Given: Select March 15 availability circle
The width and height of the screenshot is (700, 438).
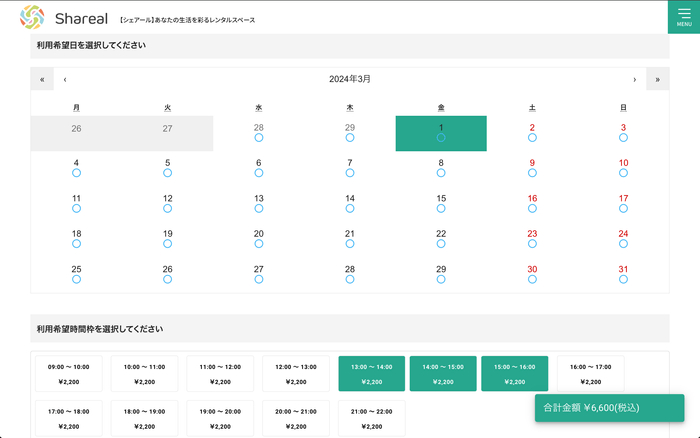Looking at the screenshot, I should tap(441, 208).
